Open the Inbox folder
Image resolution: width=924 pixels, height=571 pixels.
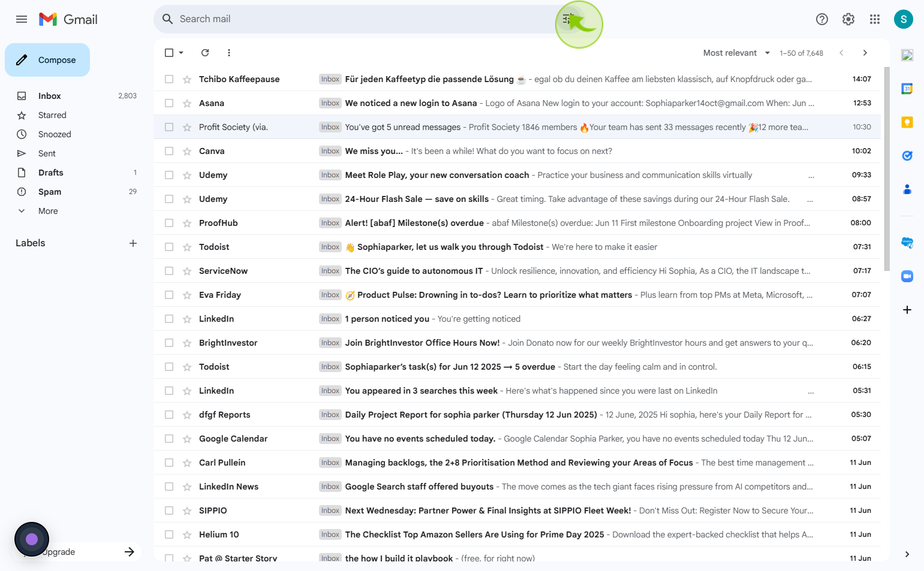pyautogui.click(x=50, y=96)
